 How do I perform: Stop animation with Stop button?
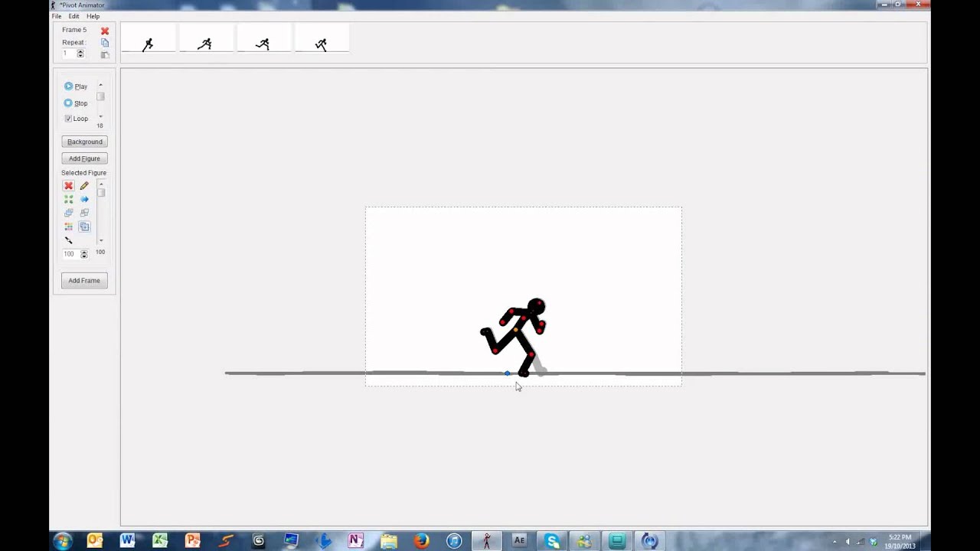76,103
